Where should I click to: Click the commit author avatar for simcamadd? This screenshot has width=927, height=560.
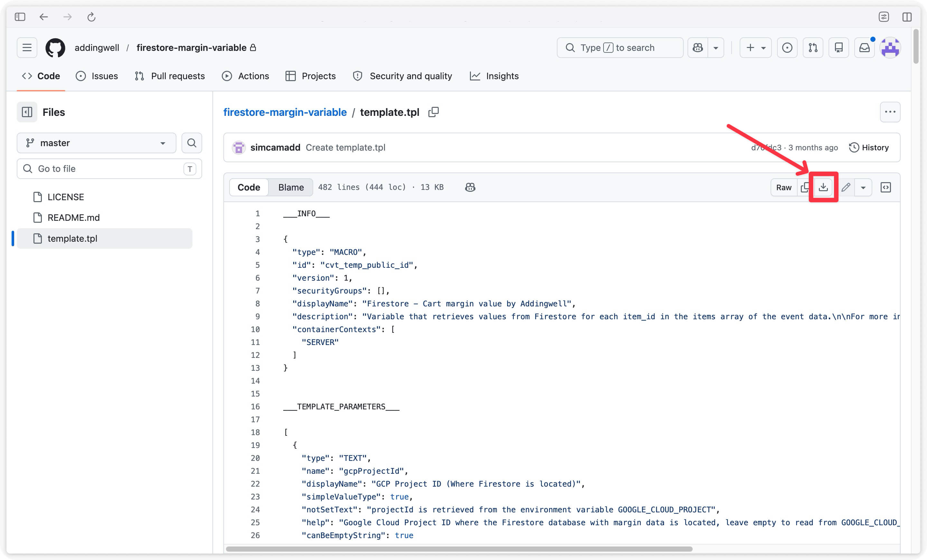click(239, 147)
